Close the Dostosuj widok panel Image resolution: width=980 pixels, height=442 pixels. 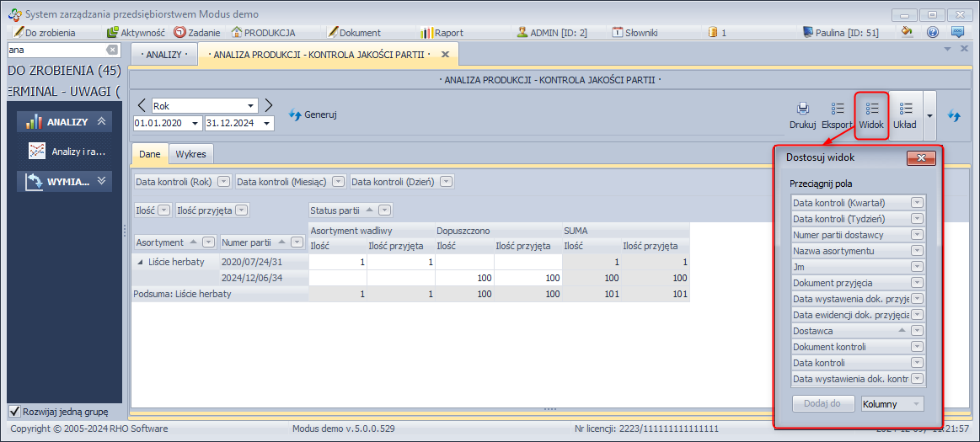(921, 157)
